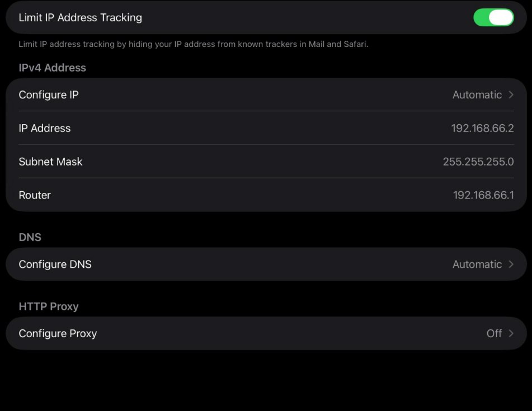532x411 pixels.
Task: Select the 192.168.66.1 router address value
Action: [483, 195]
